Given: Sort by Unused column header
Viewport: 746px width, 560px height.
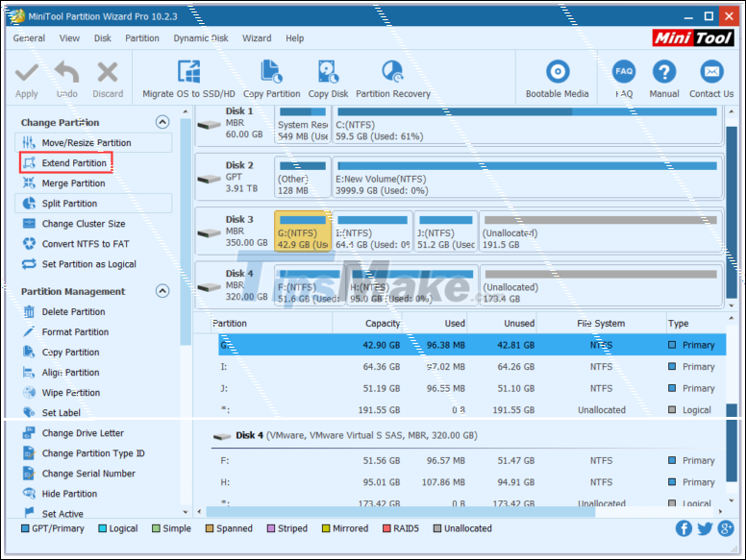Looking at the screenshot, I should (502, 324).
